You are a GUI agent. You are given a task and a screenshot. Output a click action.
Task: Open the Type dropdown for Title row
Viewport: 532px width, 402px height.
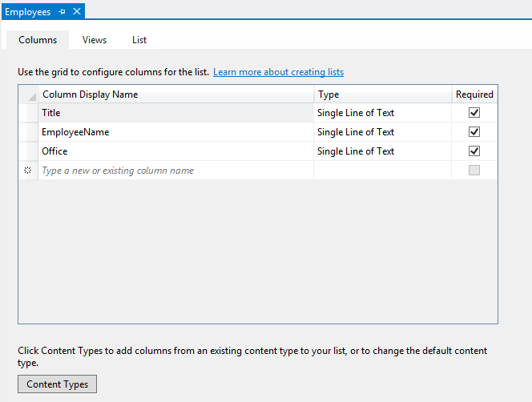(x=381, y=113)
